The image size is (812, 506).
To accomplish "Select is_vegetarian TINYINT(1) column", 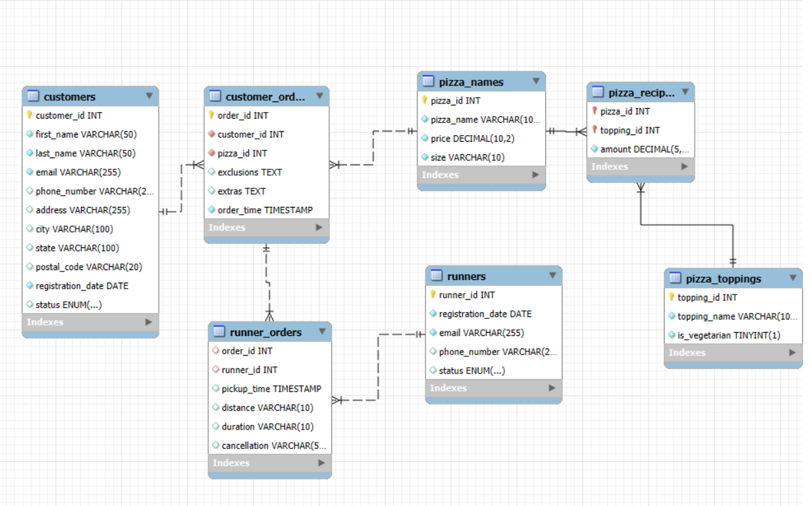I will [x=728, y=335].
